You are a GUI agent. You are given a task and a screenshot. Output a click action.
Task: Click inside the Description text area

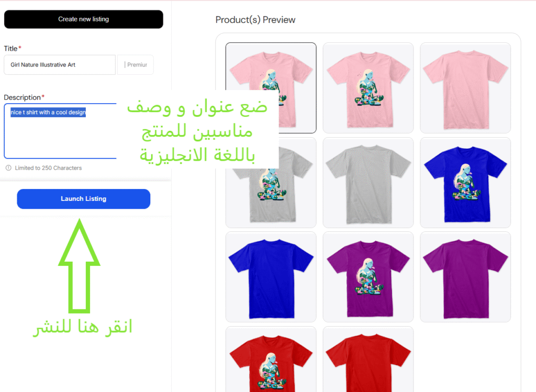[x=60, y=131]
